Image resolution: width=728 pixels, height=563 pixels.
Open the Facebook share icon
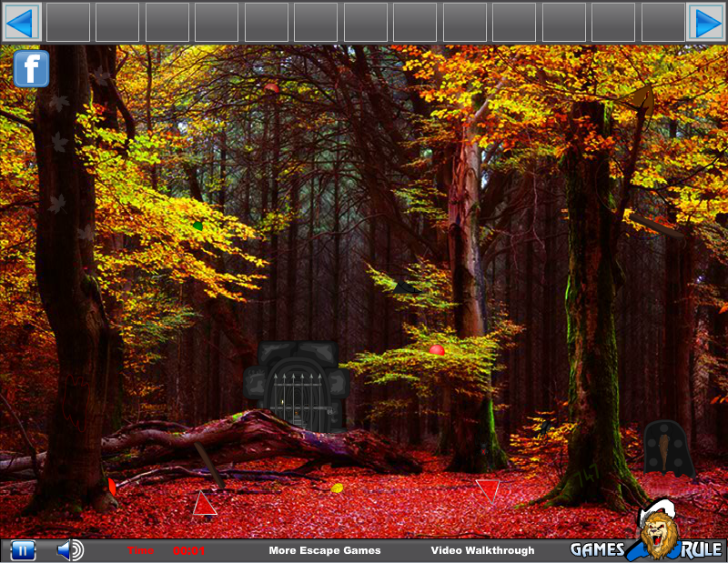point(31,69)
